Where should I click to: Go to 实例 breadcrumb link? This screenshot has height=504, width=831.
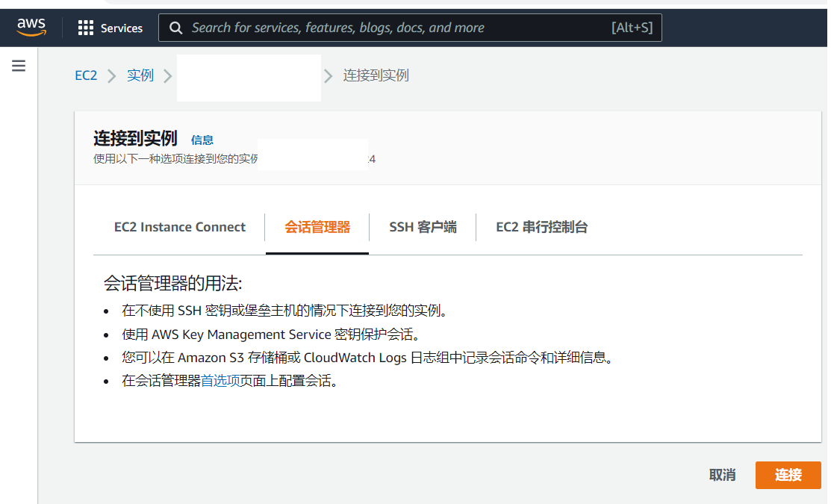[140, 75]
